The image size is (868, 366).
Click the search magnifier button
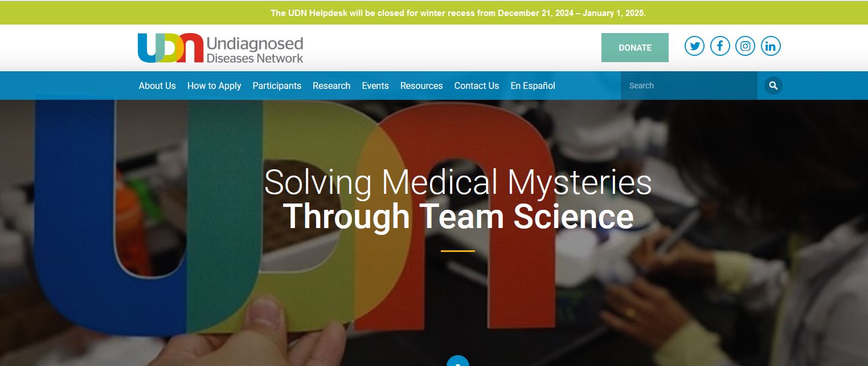tap(773, 86)
